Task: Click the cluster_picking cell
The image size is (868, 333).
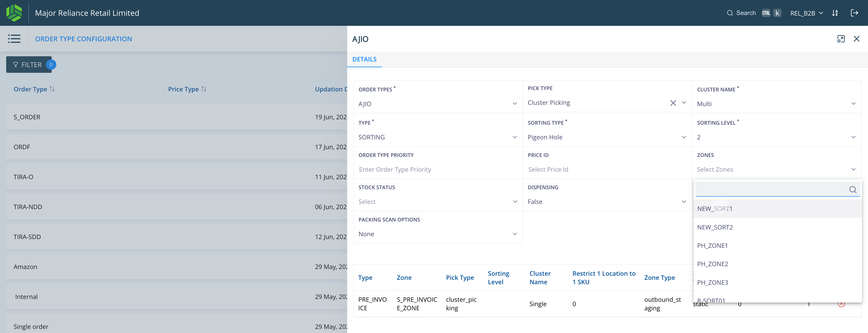Action: click(461, 304)
